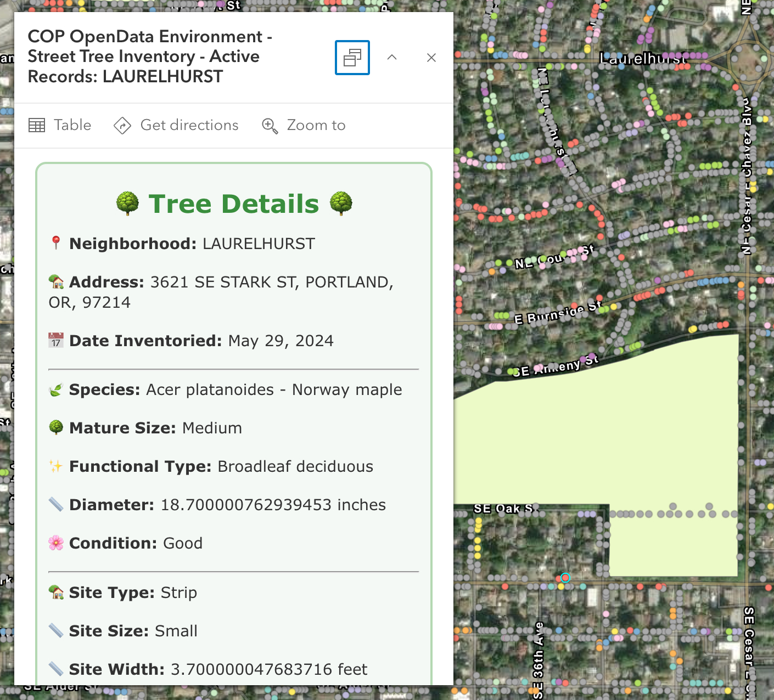The width and height of the screenshot is (774, 700).
Task: Click the Laurelhurst label on the map
Action: pyautogui.click(x=643, y=58)
